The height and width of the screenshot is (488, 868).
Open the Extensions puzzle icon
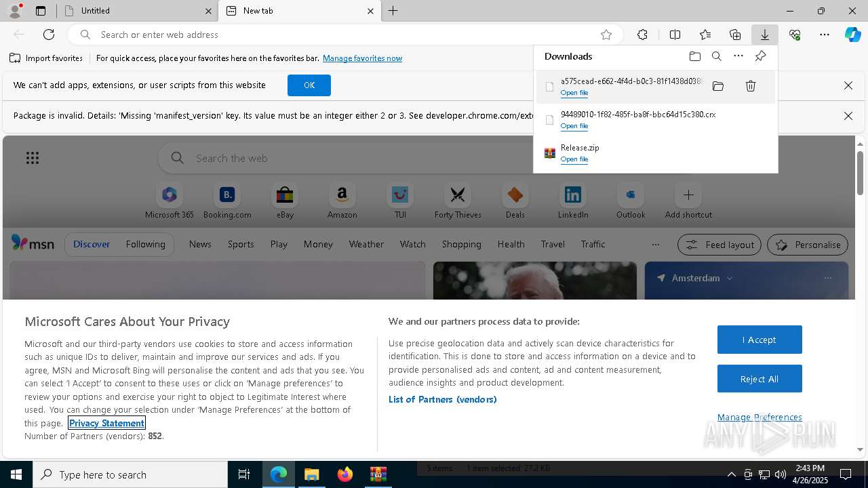point(642,35)
